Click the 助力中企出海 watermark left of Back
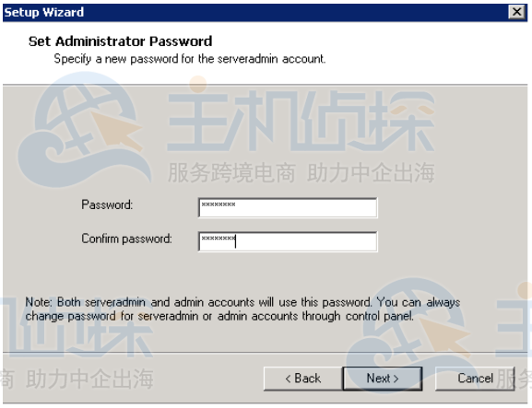This screenshot has height=408, width=532. (x=89, y=379)
